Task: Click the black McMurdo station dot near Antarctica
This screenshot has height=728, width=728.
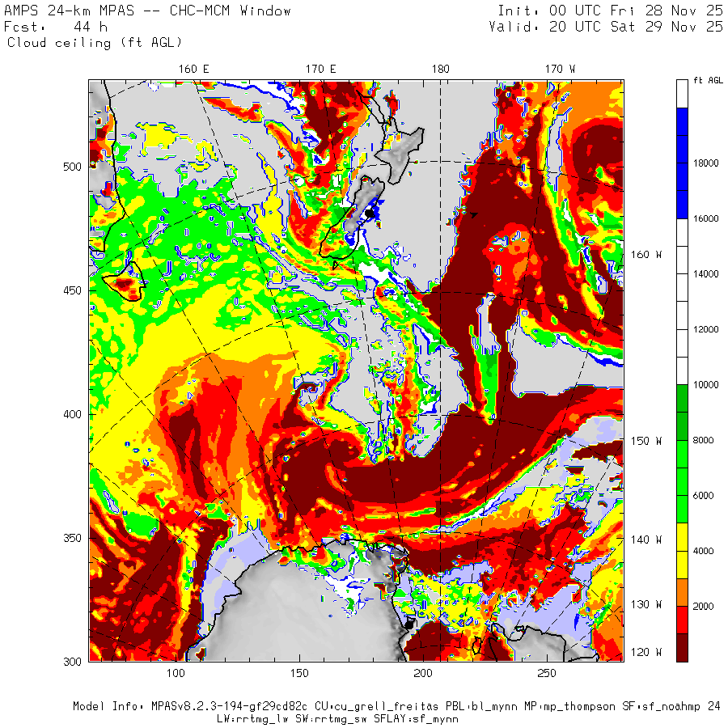Action: click(409, 625)
